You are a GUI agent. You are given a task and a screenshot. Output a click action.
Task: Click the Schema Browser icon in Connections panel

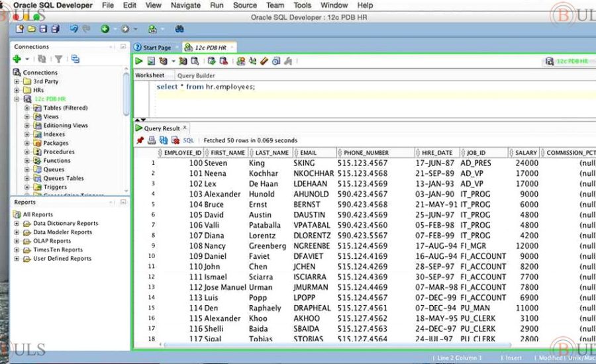[75, 59]
